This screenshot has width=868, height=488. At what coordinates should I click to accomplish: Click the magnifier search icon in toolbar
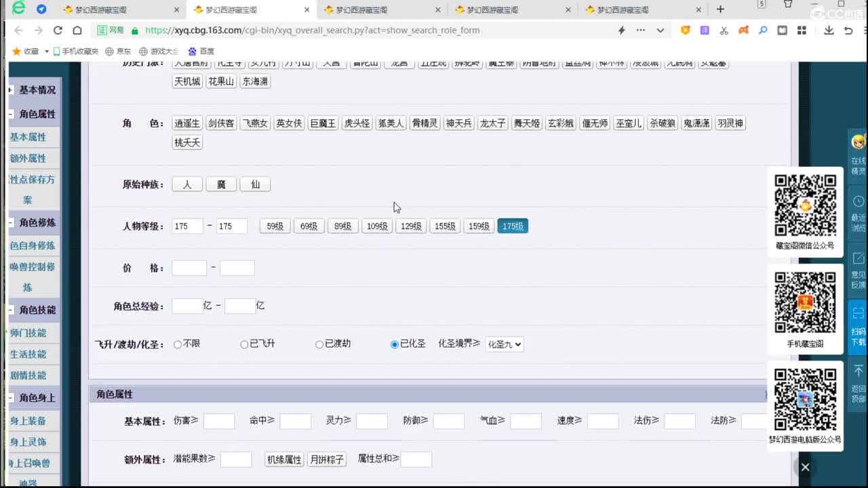(763, 30)
